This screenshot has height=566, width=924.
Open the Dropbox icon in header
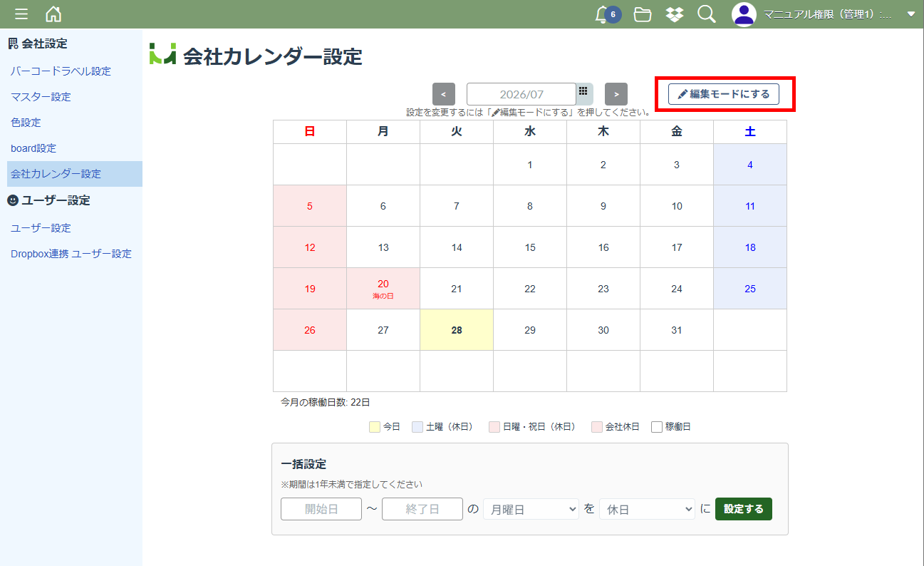click(675, 14)
